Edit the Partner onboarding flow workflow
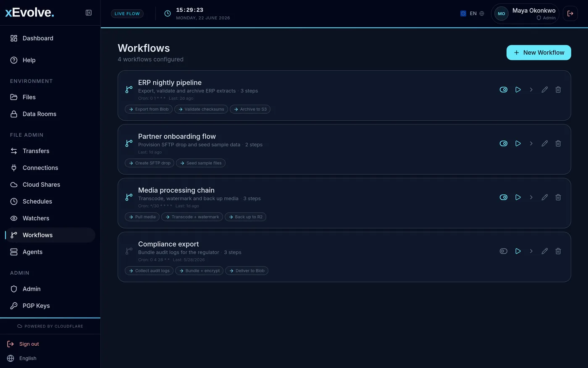Screen dimensions: 588x368 coord(545,143)
